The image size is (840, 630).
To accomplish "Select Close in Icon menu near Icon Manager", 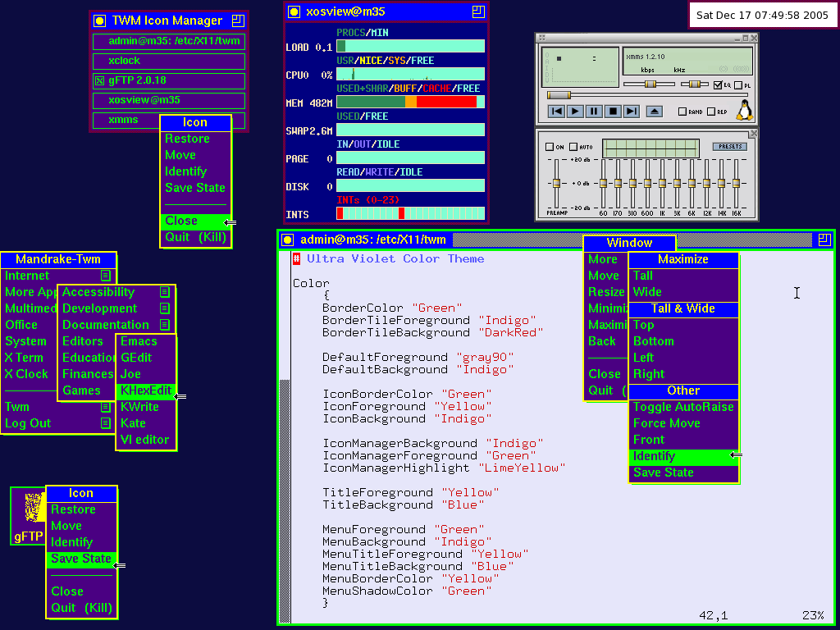I will coord(195,221).
